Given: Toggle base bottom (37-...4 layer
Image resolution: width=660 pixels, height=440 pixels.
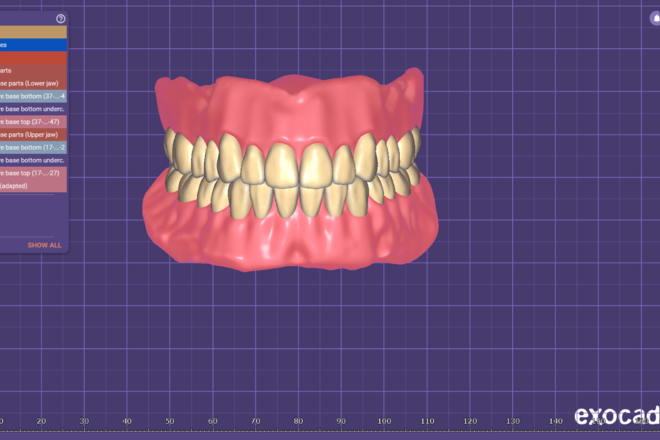Looking at the screenshot, I should click(33, 96).
